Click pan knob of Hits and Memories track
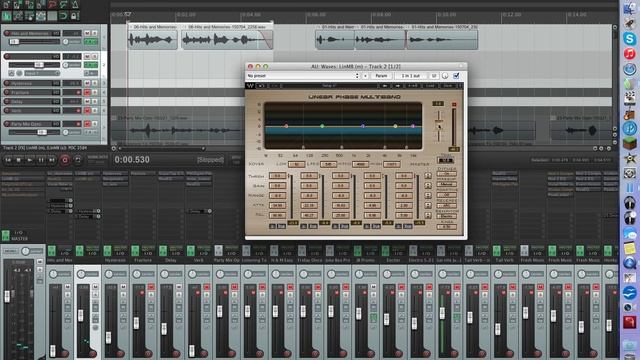The height and width of the screenshot is (360, 640). click(65, 42)
